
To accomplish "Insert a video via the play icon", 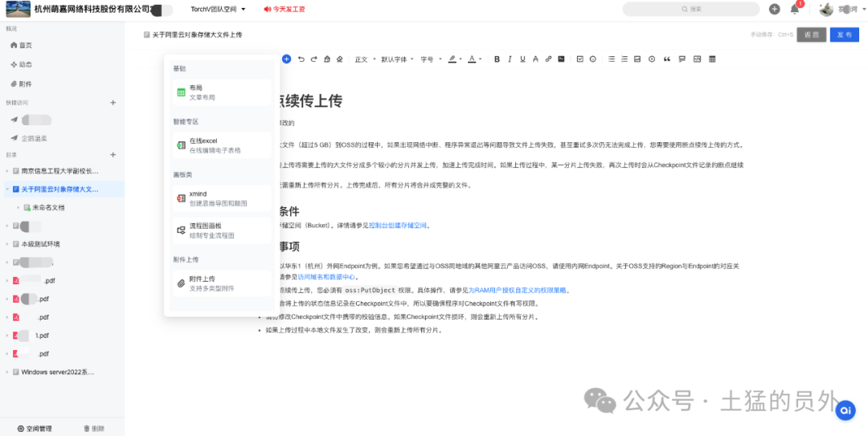I will click(652, 59).
